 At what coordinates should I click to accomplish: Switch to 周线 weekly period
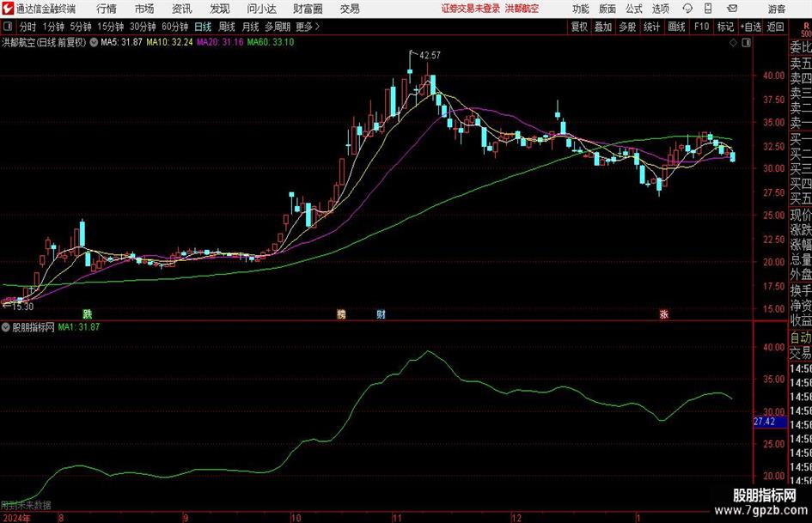227,27
